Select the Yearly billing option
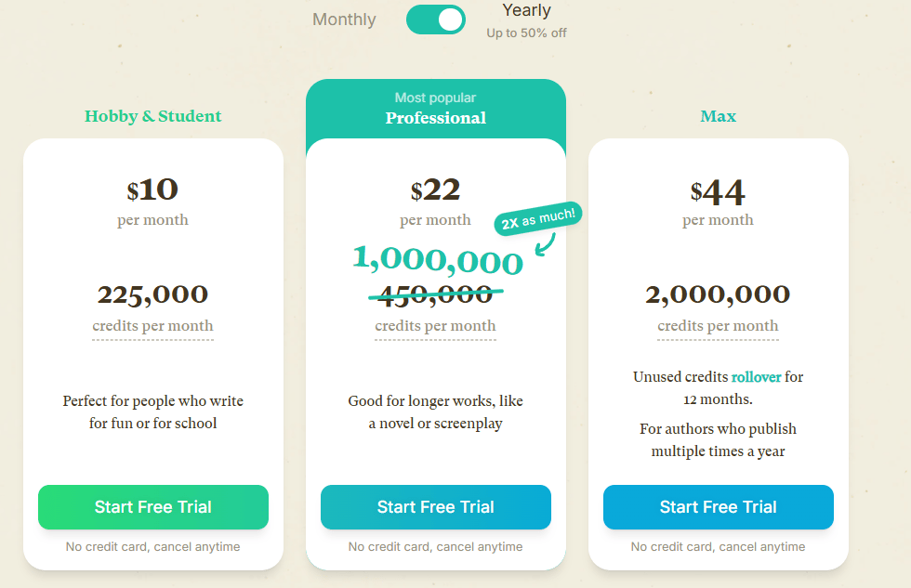This screenshot has height=588, width=911. pos(526,10)
